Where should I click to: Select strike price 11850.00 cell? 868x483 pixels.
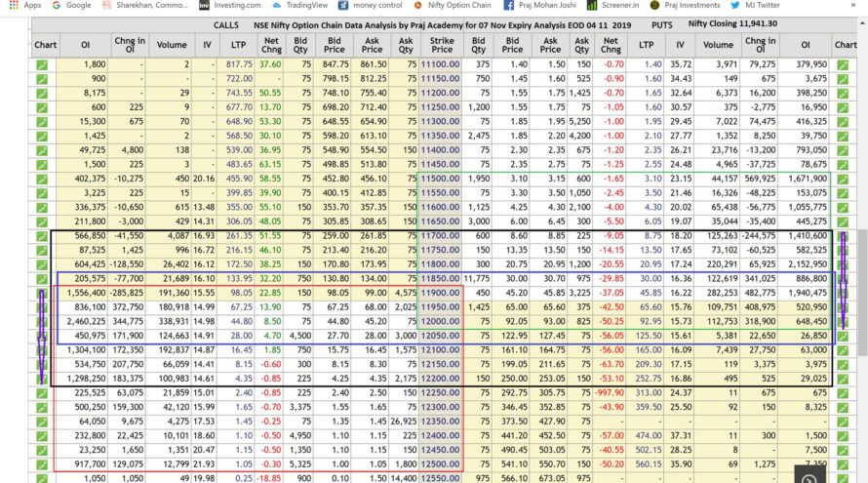coord(440,279)
